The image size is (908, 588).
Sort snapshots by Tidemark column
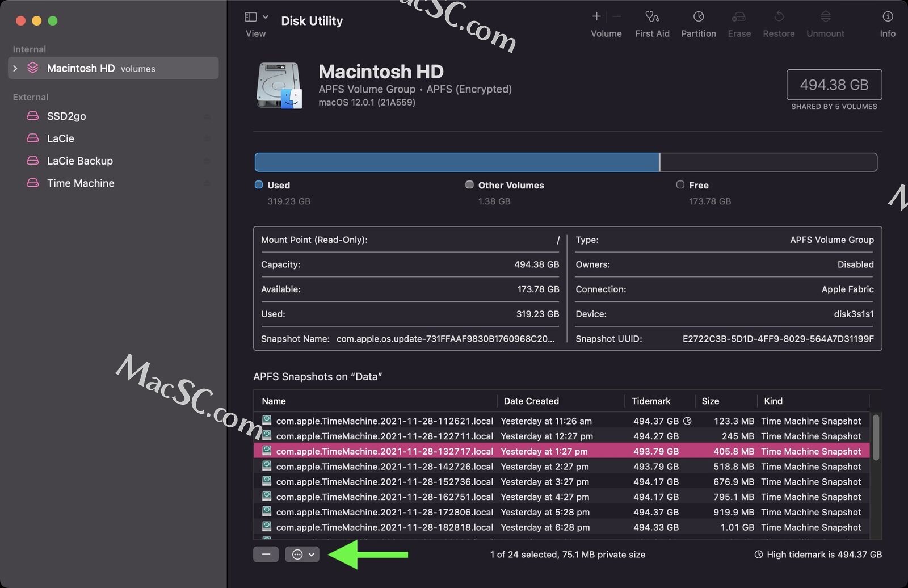659,401
